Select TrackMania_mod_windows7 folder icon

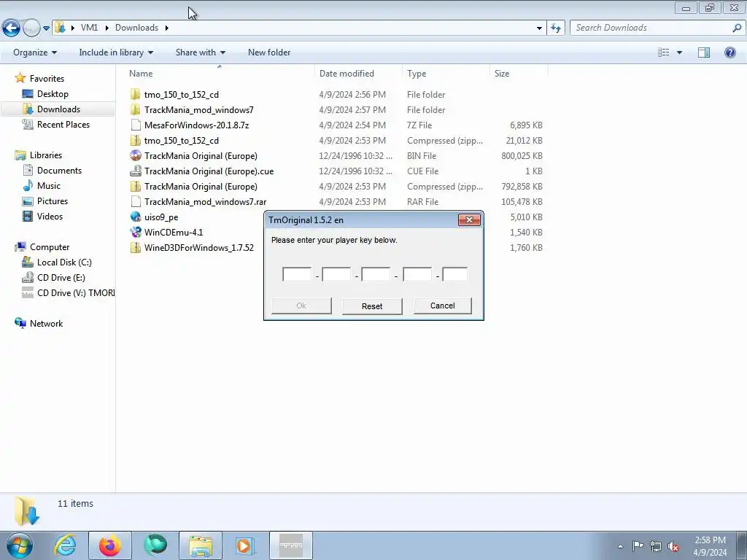135,109
